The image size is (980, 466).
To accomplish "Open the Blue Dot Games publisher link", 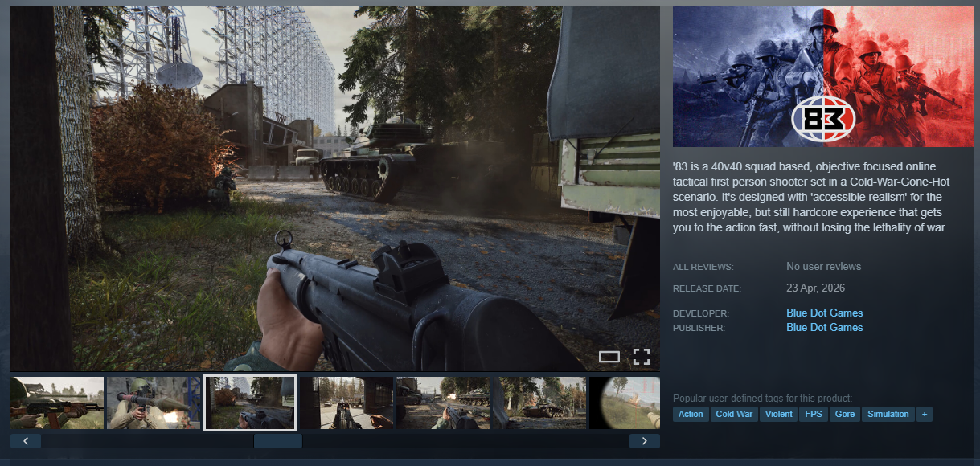I will pyautogui.click(x=824, y=327).
